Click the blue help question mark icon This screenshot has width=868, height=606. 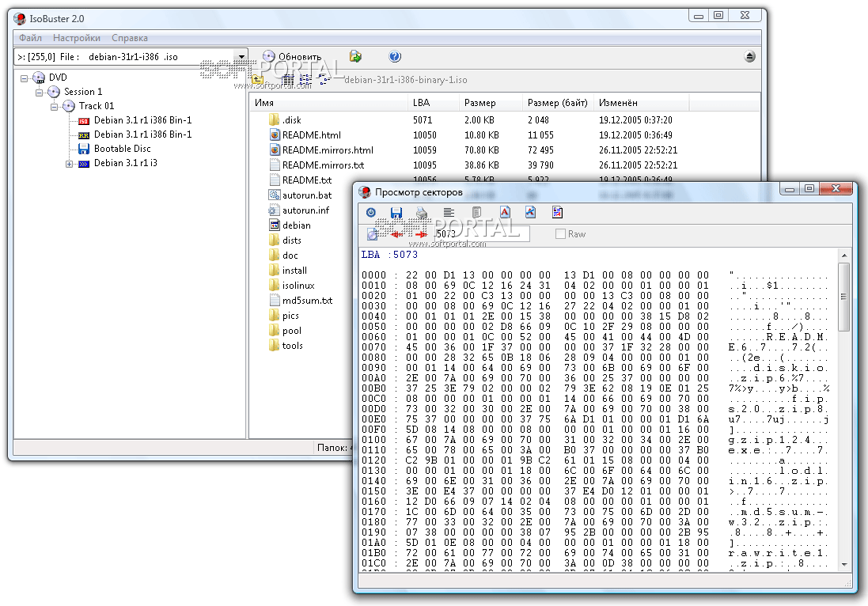click(x=395, y=57)
